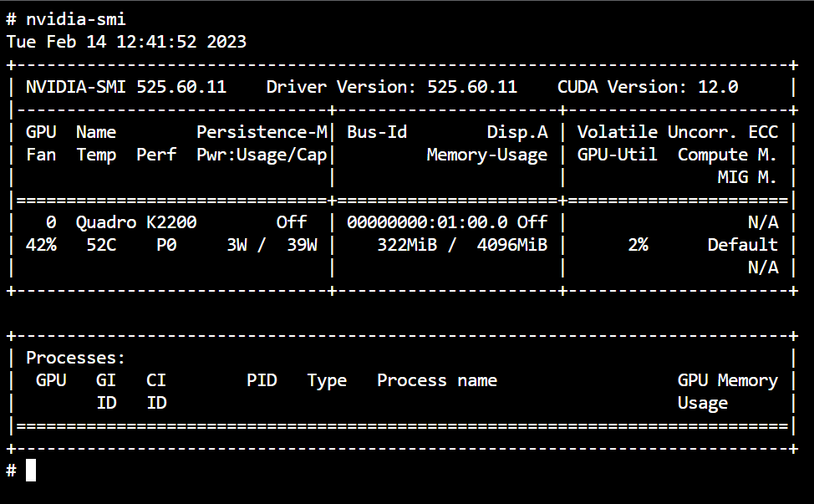Screen dimensions: 814x504
Task: Click the 52C temperature reading
Action: pyautogui.click(x=101, y=244)
